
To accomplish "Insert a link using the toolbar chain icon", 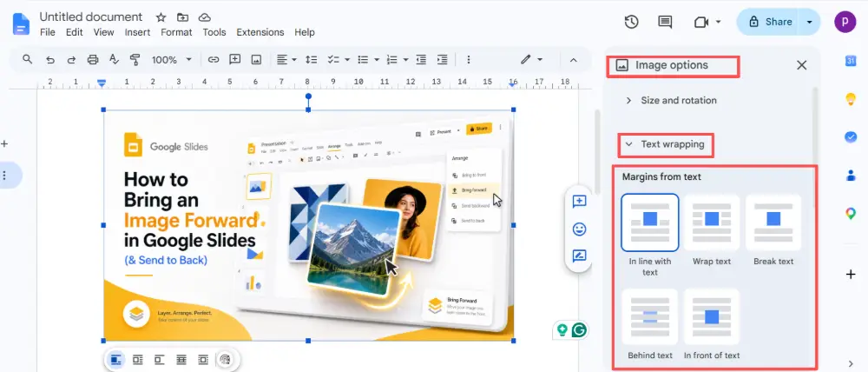I will (x=214, y=59).
